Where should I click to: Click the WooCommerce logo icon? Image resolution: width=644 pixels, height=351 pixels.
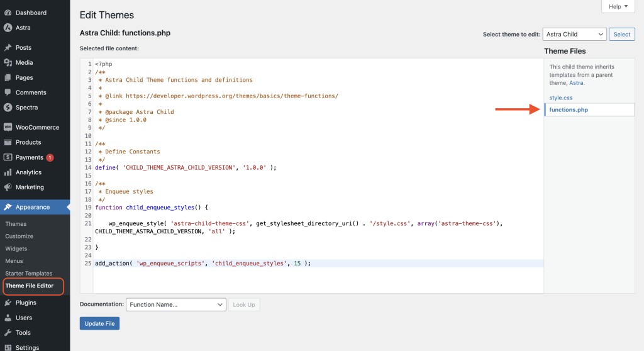point(8,128)
